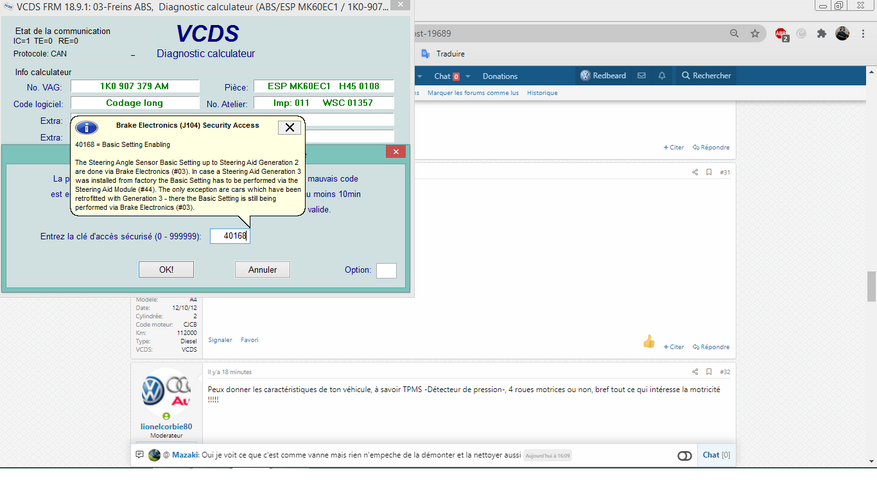Click the Code logiciel field Codage long
This screenshot has width=877, height=480.
[135, 103]
